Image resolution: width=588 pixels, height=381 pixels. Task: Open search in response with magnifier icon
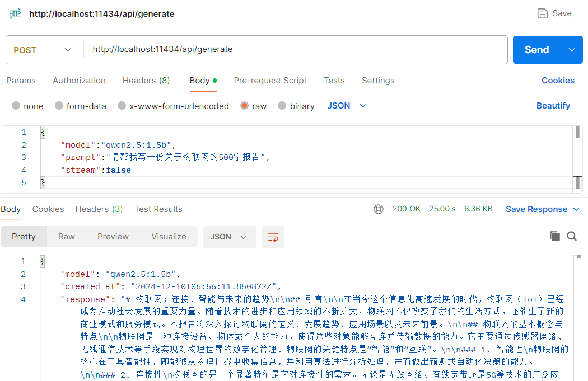(572, 236)
